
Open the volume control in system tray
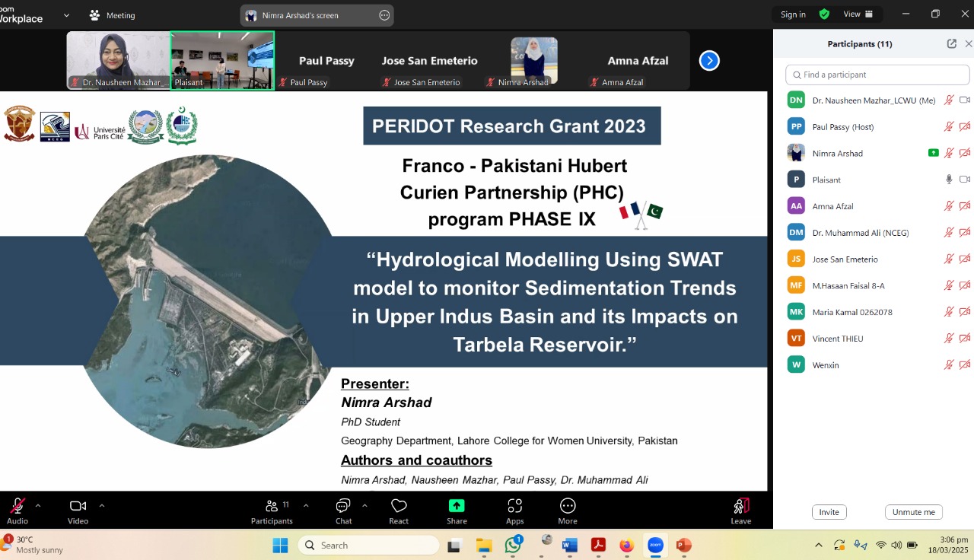tap(896, 545)
